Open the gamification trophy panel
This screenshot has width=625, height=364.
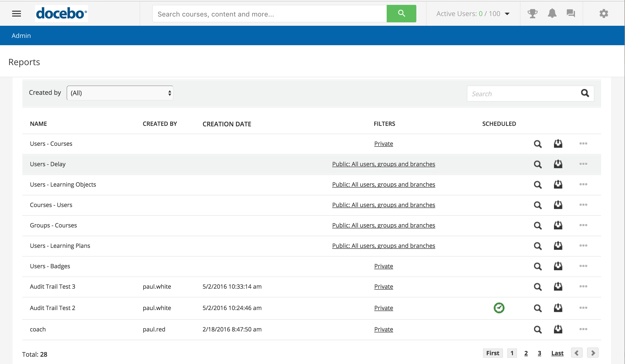click(532, 14)
